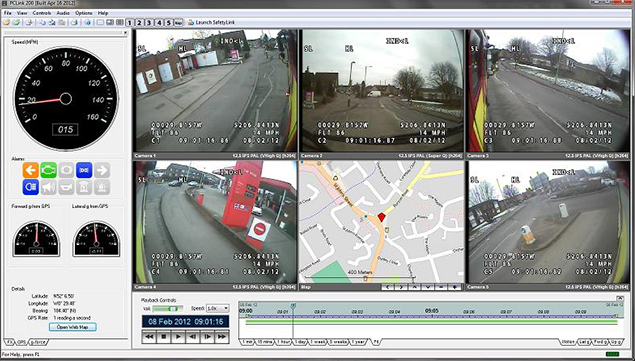This screenshot has width=635, height=361.
Task: Select camera layout 2 toolbar button
Action: (x=139, y=23)
